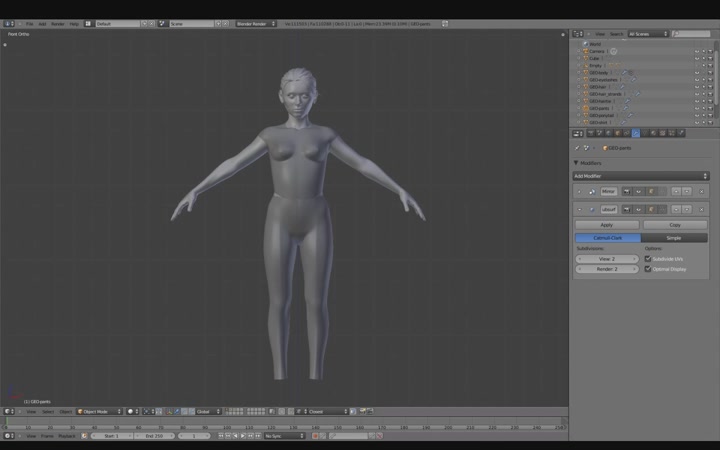Open the Closest snap target dropdown
Screen dimensions: 720x450
click(328, 411)
